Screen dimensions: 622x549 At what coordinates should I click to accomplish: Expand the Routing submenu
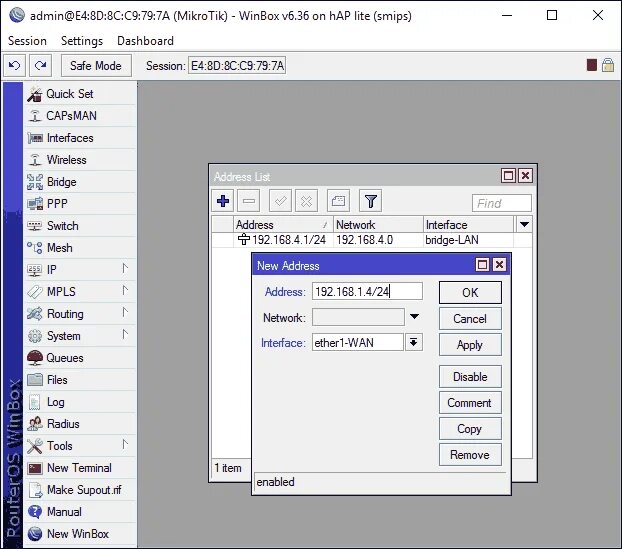point(79,314)
